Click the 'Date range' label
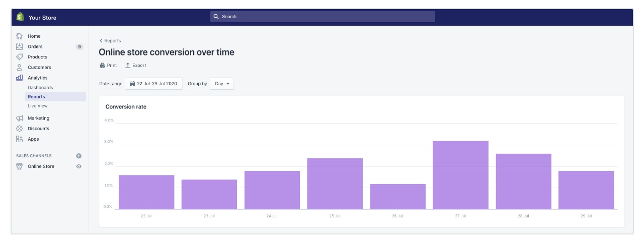This screenshot has height=242, width=644. pyautogui.click(x=111, y=84)
